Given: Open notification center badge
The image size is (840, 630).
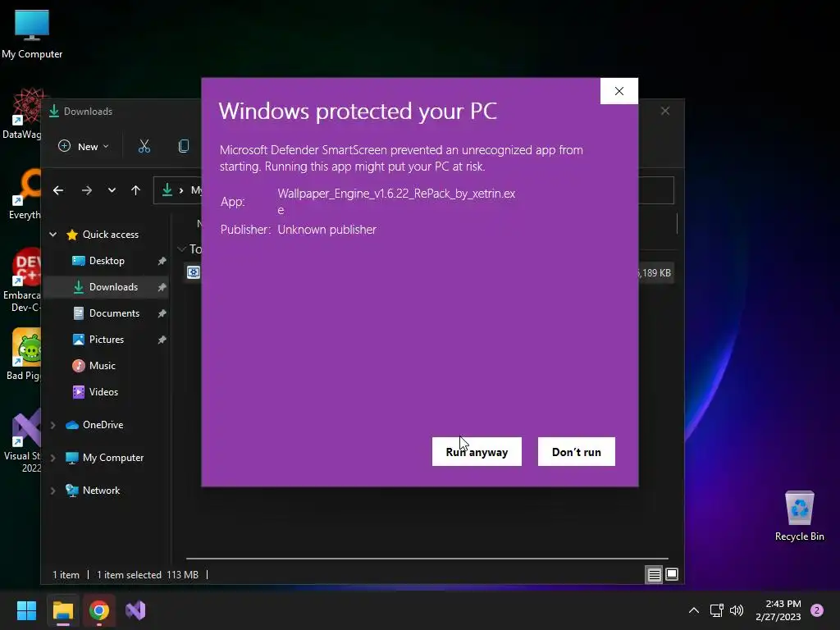Looking at the screenshot, I should click(816, 610).
